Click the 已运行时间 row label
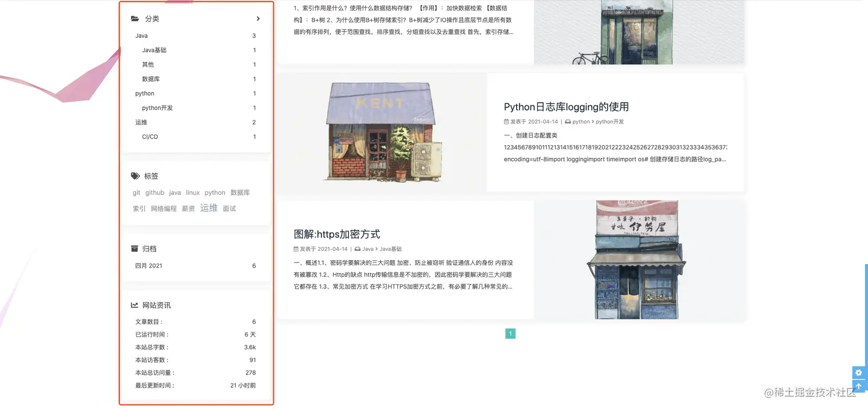868x410 pixels. 152,335
